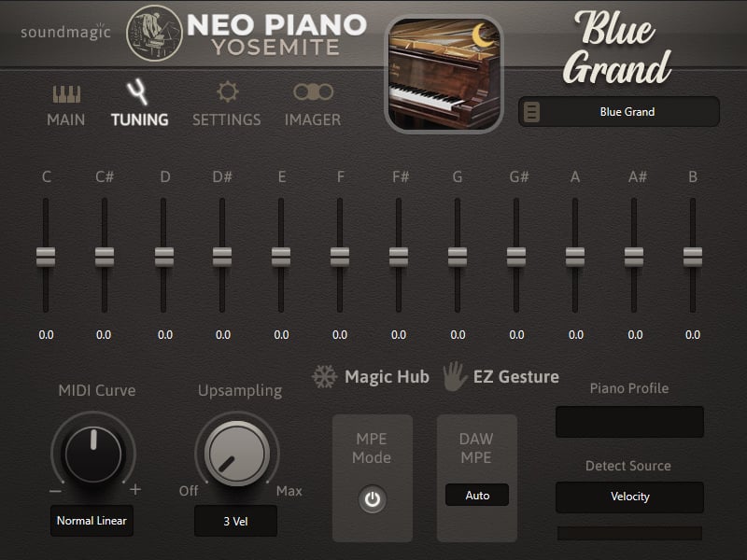Click the piano keys MAIN icon
Viewport: 747px width, 560px height.
(65, 94)
